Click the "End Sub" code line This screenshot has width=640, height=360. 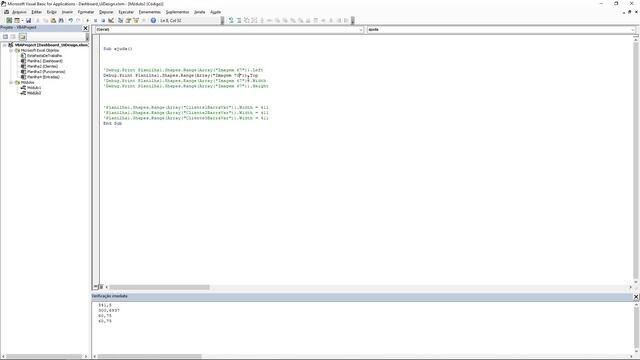[112, 123]
